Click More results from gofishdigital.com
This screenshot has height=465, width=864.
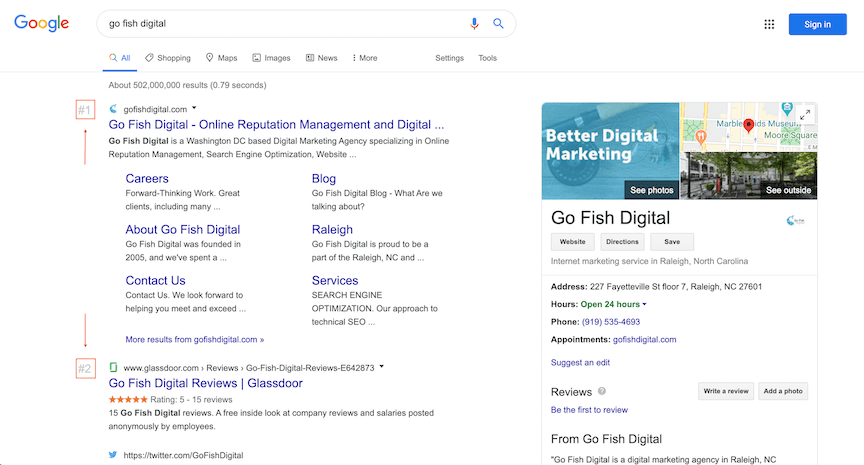point(195,339)
